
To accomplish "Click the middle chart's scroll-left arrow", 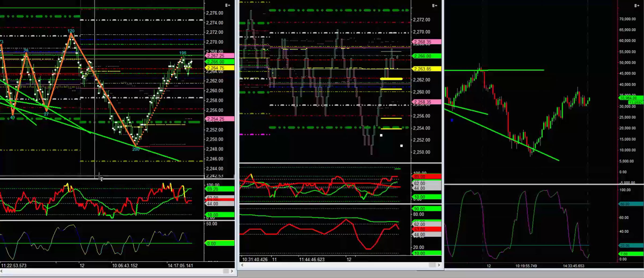I will (x=242, y=265).
